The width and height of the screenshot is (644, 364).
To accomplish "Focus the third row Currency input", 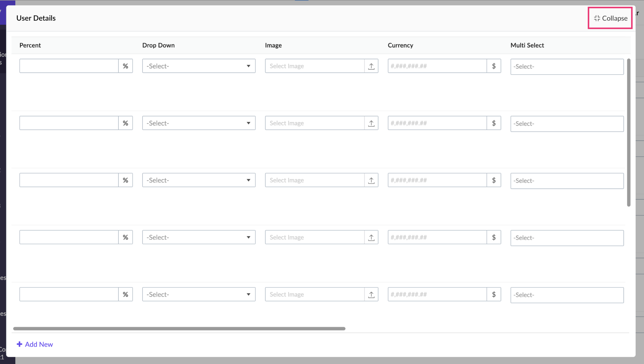I will coord(437,180).
